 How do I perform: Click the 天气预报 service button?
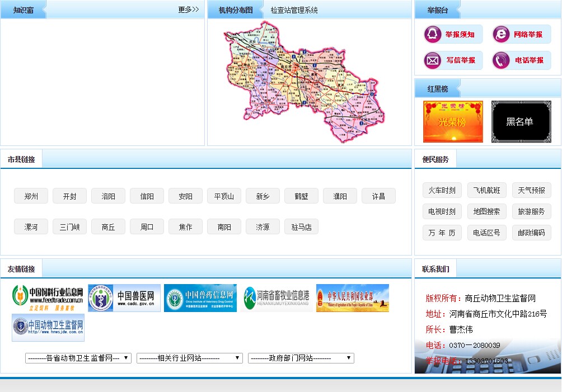coord(532,190)
